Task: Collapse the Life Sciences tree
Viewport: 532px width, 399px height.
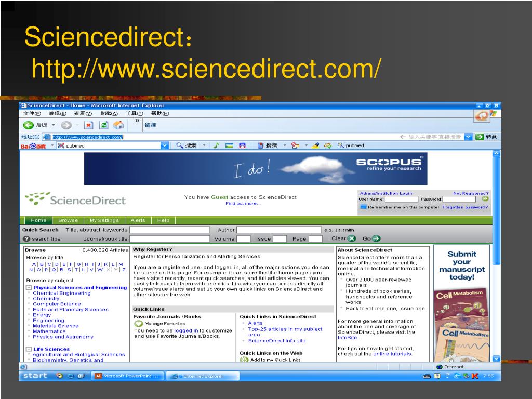Action: [x=29, y=349]
